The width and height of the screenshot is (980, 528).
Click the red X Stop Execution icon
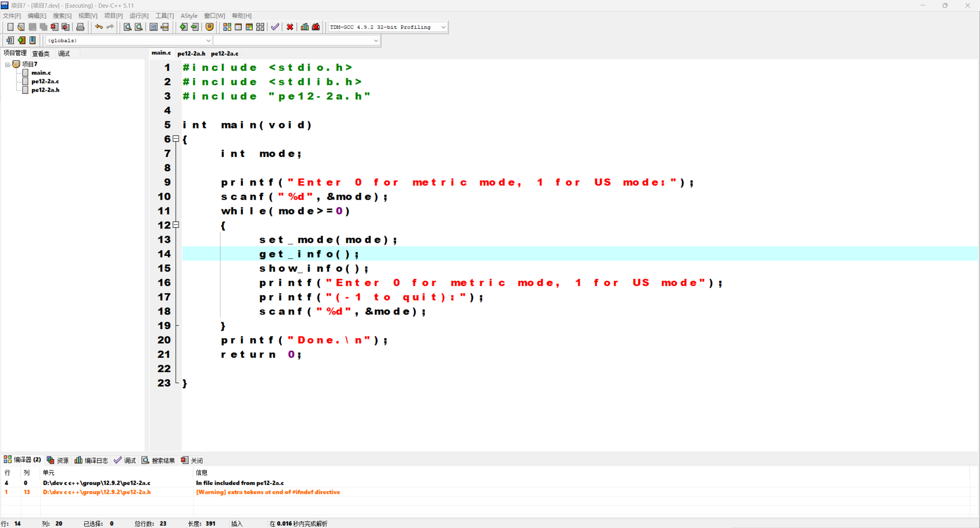coord(290,27)
